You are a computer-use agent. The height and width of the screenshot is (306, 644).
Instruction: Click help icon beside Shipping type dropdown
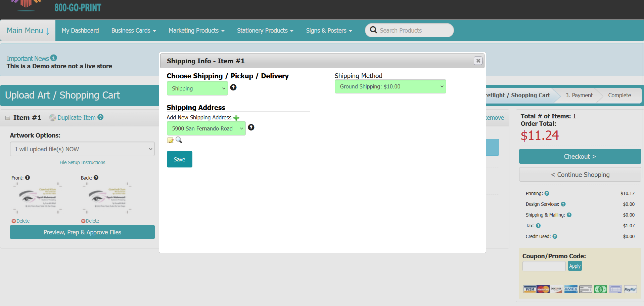(233, 87)
